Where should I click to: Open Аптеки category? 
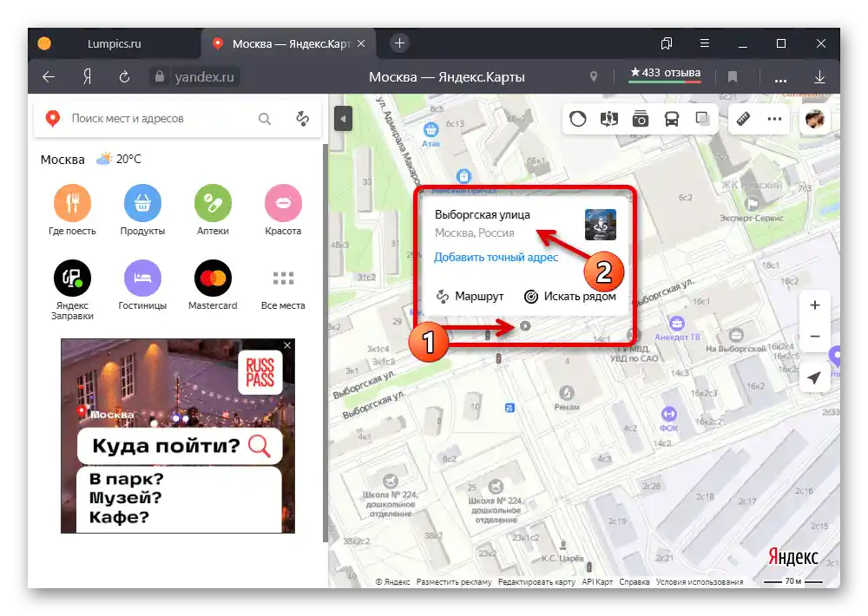(213, 210)
